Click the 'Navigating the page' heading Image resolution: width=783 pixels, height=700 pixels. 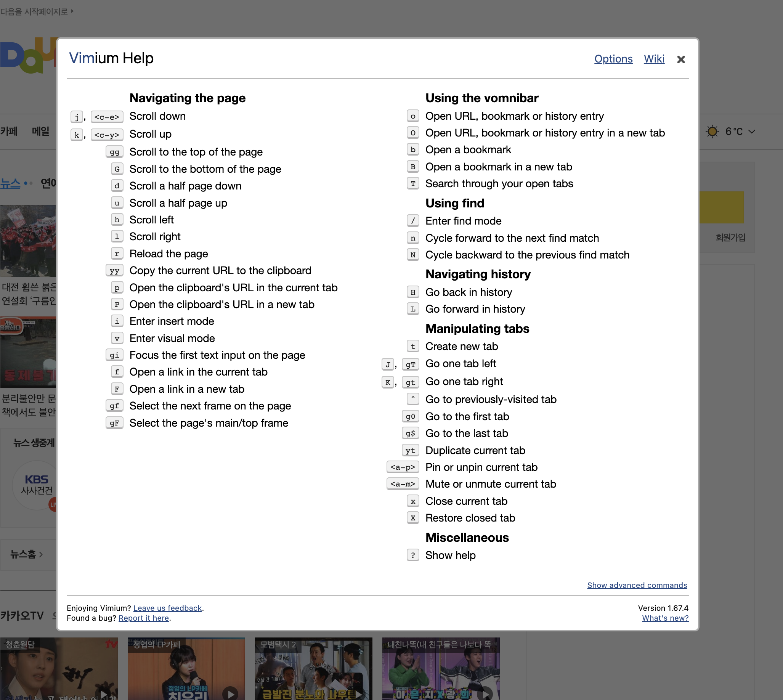(187, 98)
